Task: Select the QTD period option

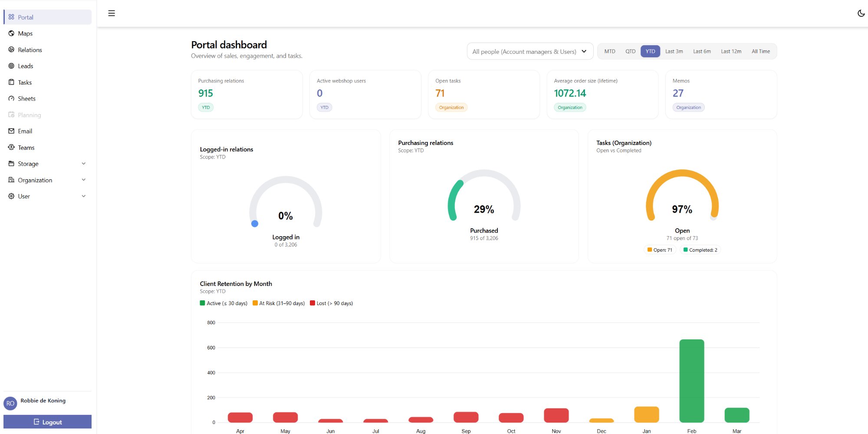Action: (630, 51)
